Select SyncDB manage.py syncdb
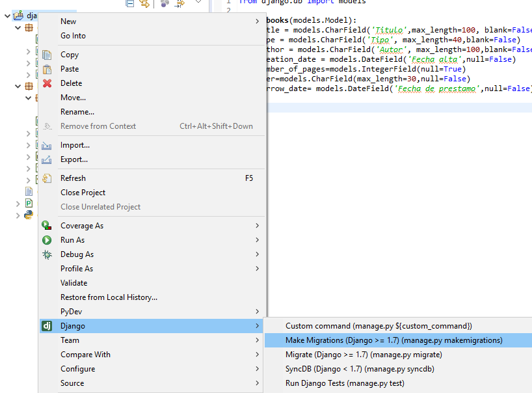The width and height of the screenshot is (532, 393). pyautogui.click(x=398, y=368)
